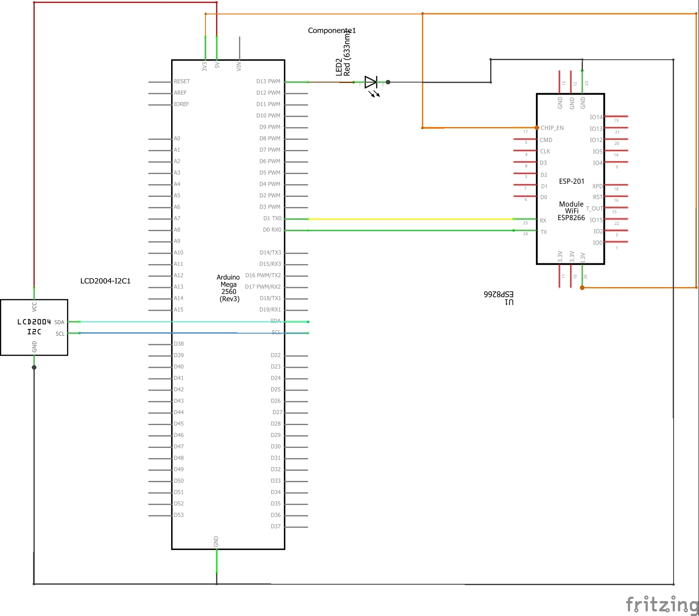Click the Arduino 'D22' pin label
This screenshot has width=699, height=616.
pos(276,355)
